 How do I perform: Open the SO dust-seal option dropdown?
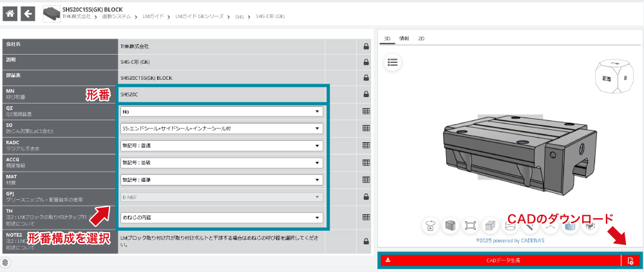(221, 129)
